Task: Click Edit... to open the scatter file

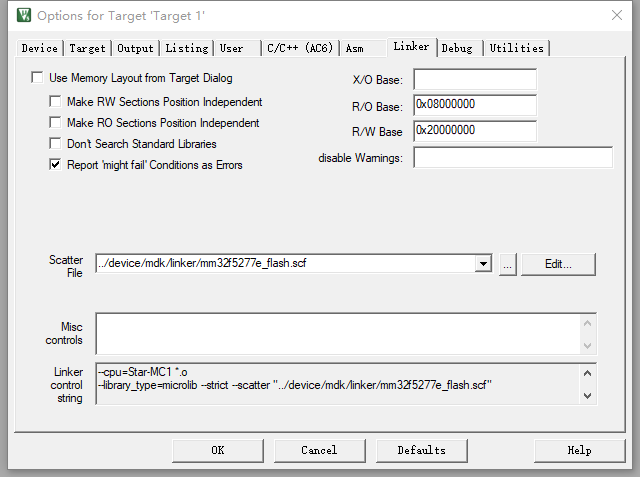Action: pyautogui.click(x=558, y=264)
